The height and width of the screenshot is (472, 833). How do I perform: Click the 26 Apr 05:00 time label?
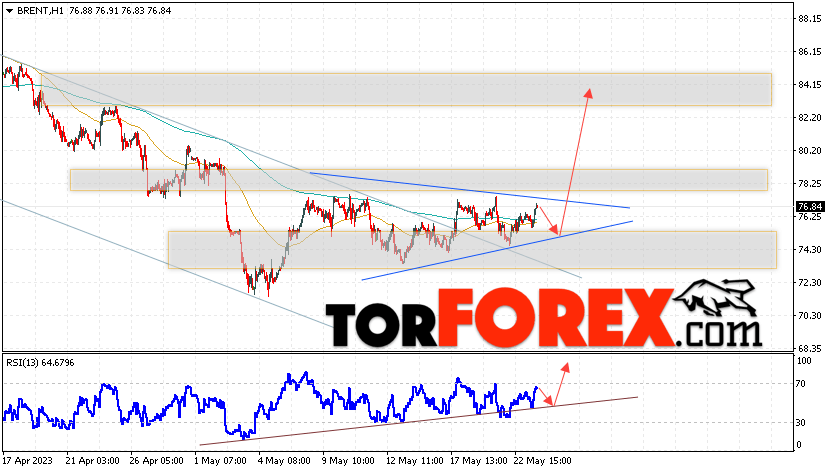point(157,461)
